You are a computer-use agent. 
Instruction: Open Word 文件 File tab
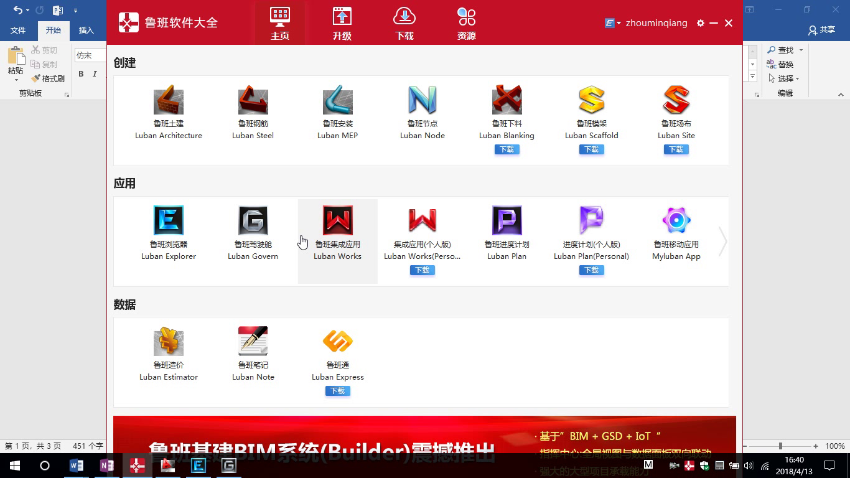[x=18, y=30]
